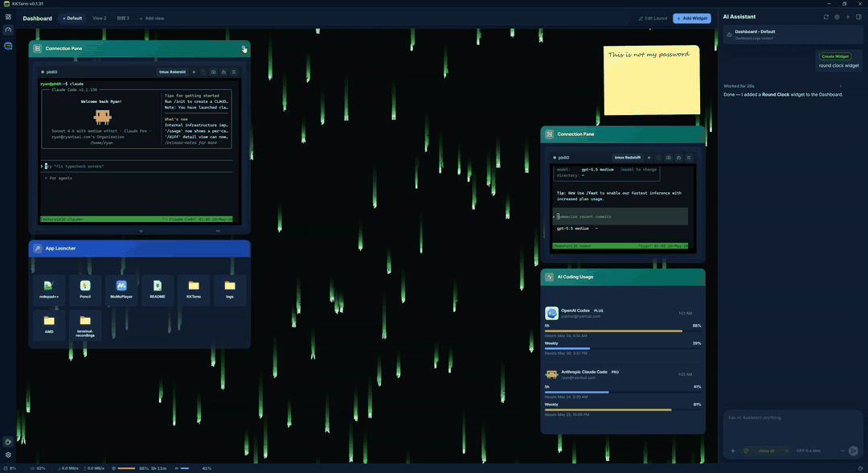868x473 pixels.
Task: Click the CPU 8% status bar entry
Action: [10, 468]
